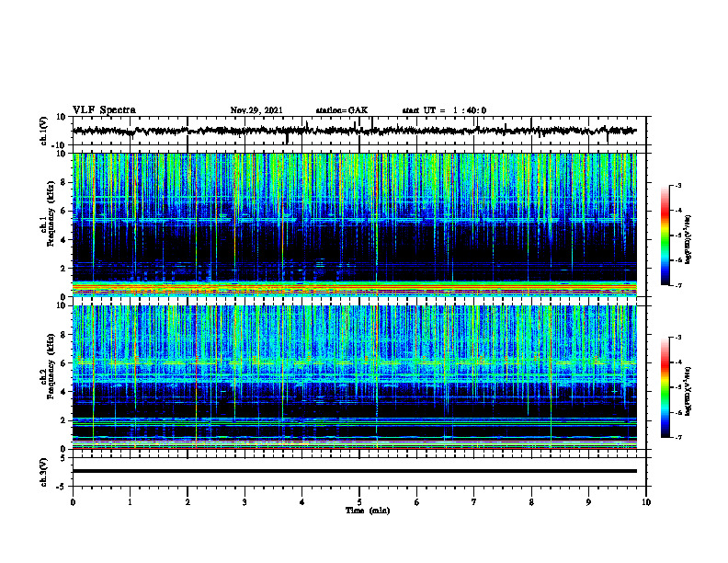Click time axis tick label "9"

pyautogui.click(x=588, y=502)
